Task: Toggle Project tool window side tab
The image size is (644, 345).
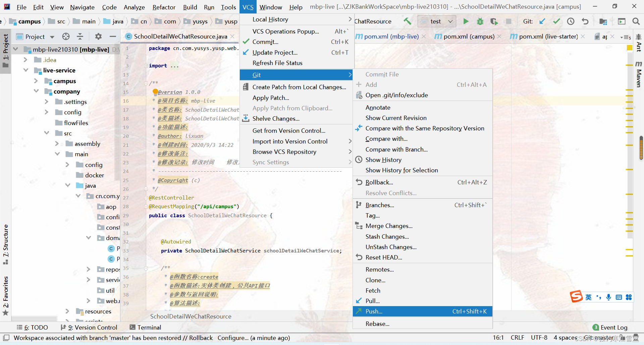Action: pos(5,51)
